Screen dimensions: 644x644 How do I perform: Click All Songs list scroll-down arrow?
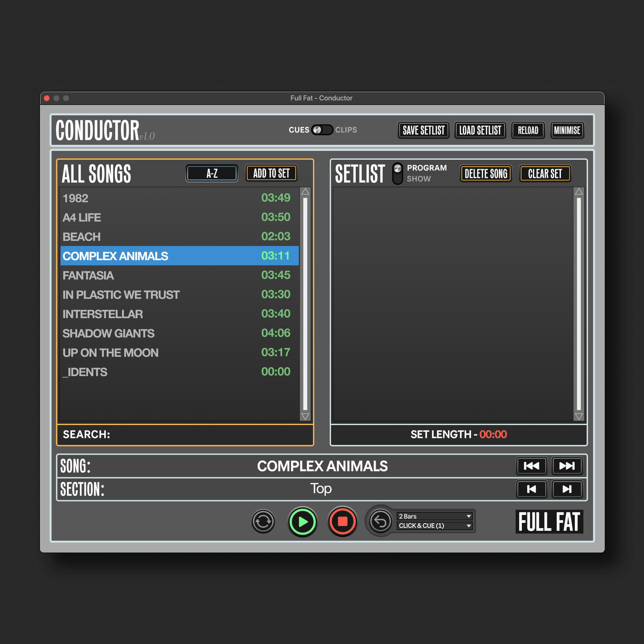(305, 416)
